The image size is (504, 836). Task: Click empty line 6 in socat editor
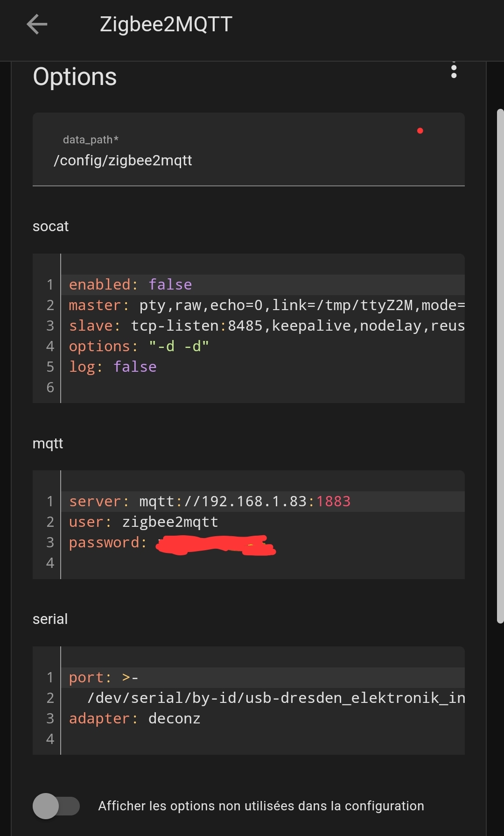(x=263, y=387)
